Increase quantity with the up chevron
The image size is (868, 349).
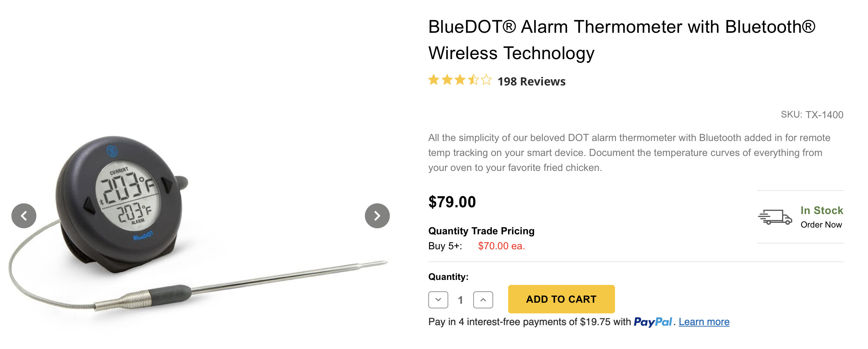(483, 300)
